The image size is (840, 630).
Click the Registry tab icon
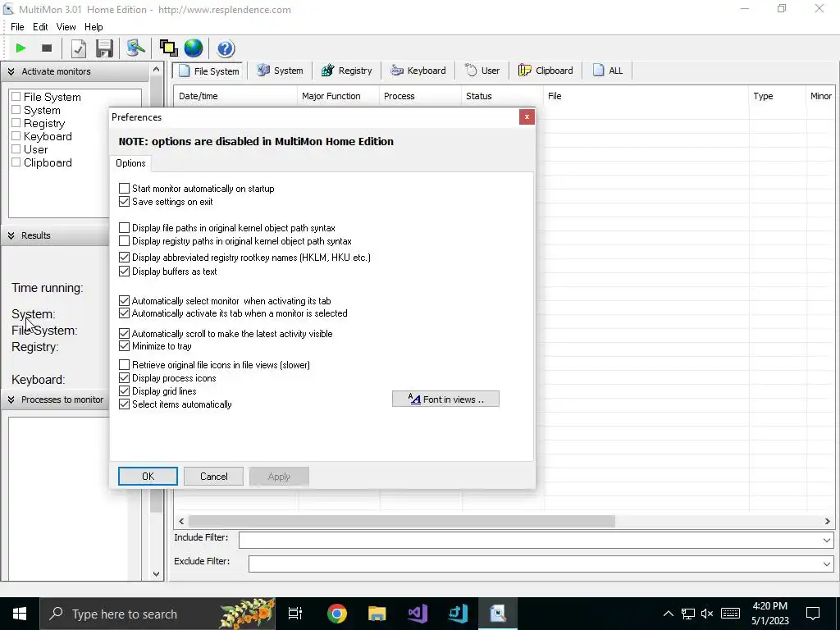(327, 71)
